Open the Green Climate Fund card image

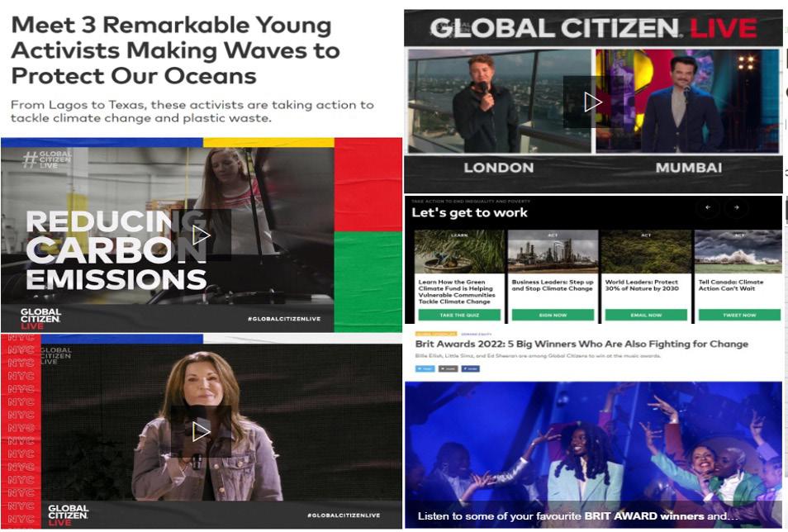click(459, 251)
